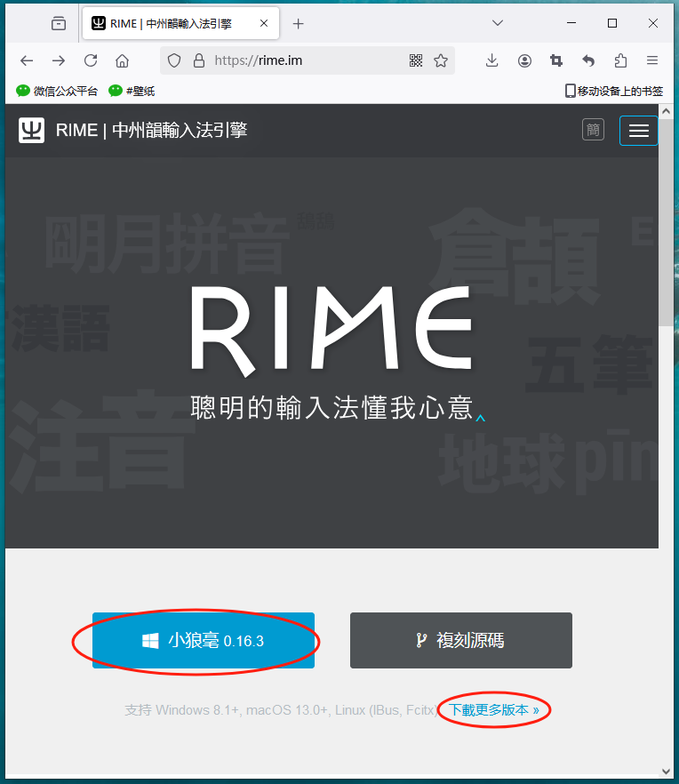679x784 pixels.
Task: Click the RIME | 中州韻輸入法引擎 site title
Action: point(151,130)
